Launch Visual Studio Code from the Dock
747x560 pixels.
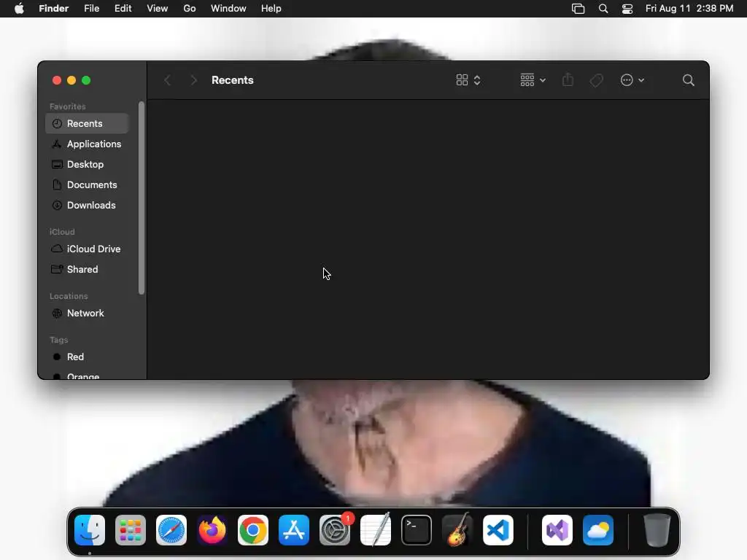(498, 530)
